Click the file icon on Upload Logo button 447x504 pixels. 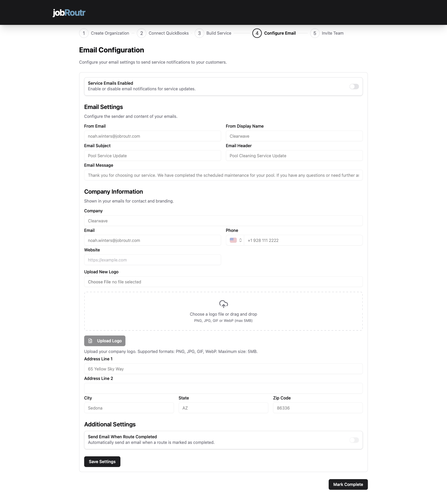pyautogui.click(x=91, y=341)
